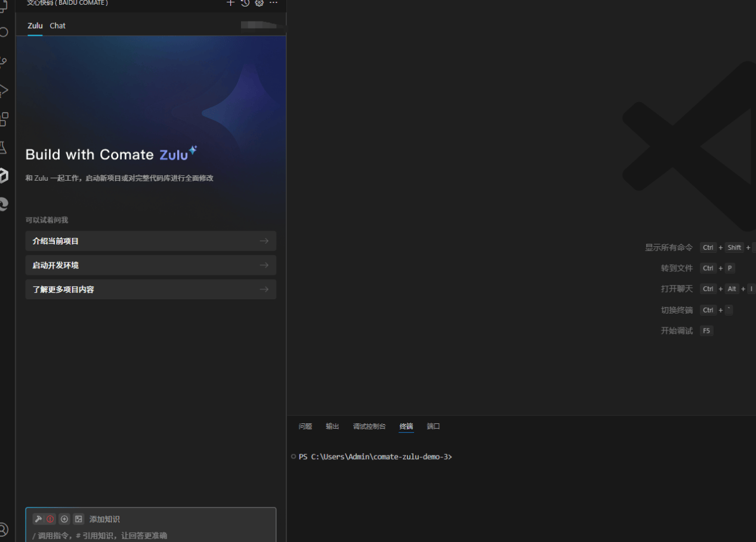Click the circled plus icon in input box
Viewport: 756px width, 542px height.
coord(64,519)
